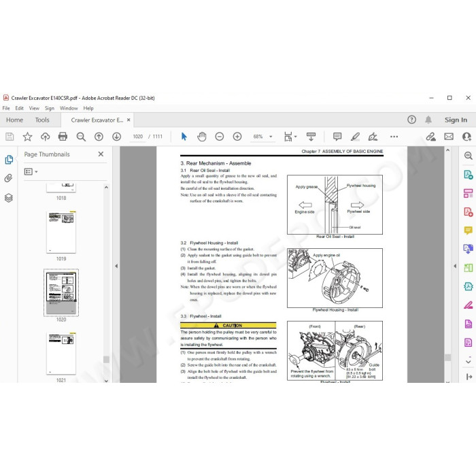Close the Crawler Excavator document tab
This screenshot has height=476, width=476.
pyautogui.click(x=129, y=120)
